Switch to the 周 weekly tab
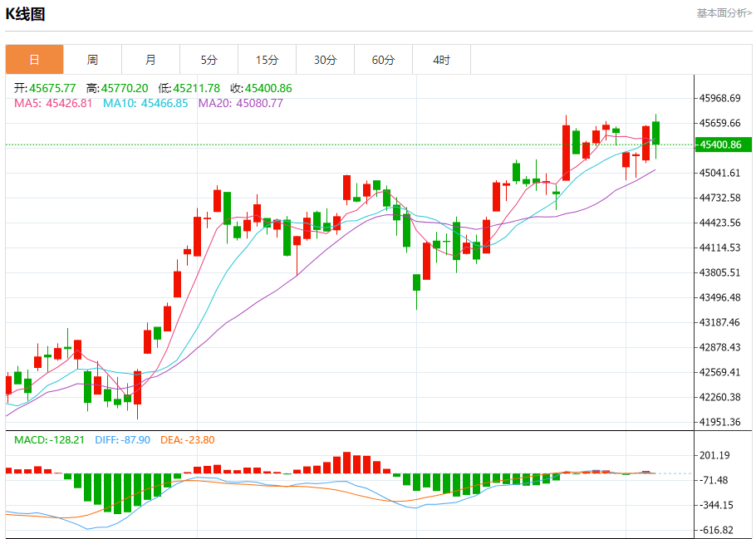Screen dimensions: 756x539 point(92,60)
